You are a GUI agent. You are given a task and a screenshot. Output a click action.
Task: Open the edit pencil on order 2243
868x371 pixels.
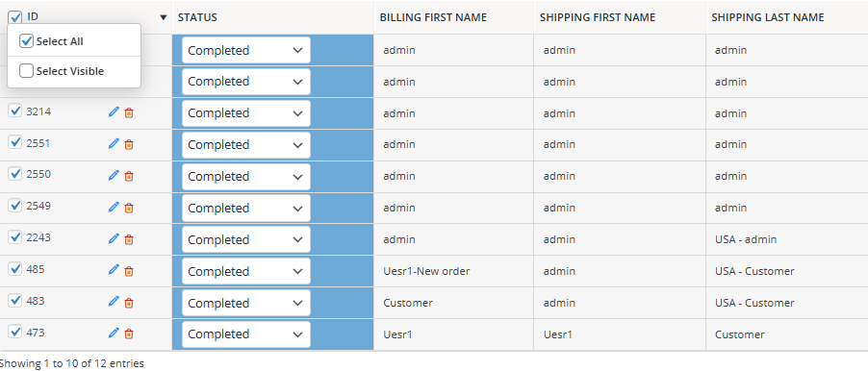point(114,239)
